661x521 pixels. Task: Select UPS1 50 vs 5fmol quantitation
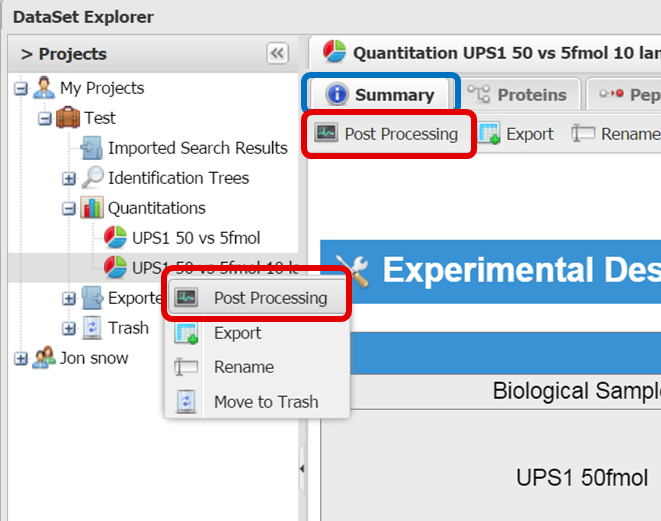pos(195,238)
